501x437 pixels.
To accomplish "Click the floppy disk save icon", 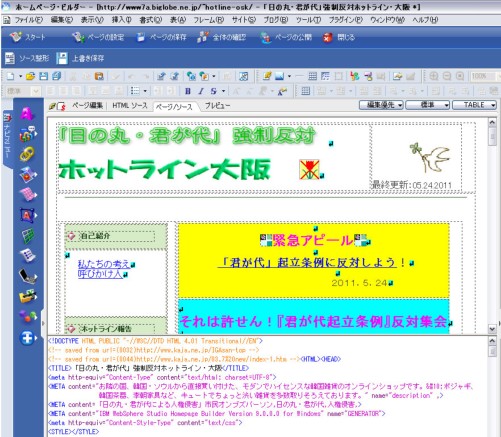I will point(44,76).
